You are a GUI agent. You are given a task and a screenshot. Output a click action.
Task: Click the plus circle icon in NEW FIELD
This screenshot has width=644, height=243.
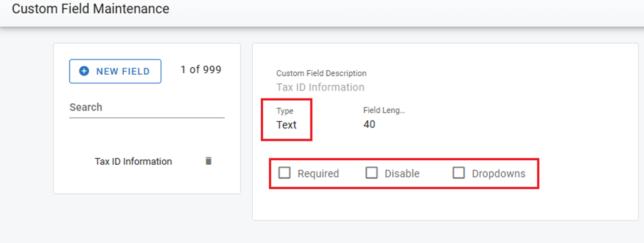click(84, 72)
